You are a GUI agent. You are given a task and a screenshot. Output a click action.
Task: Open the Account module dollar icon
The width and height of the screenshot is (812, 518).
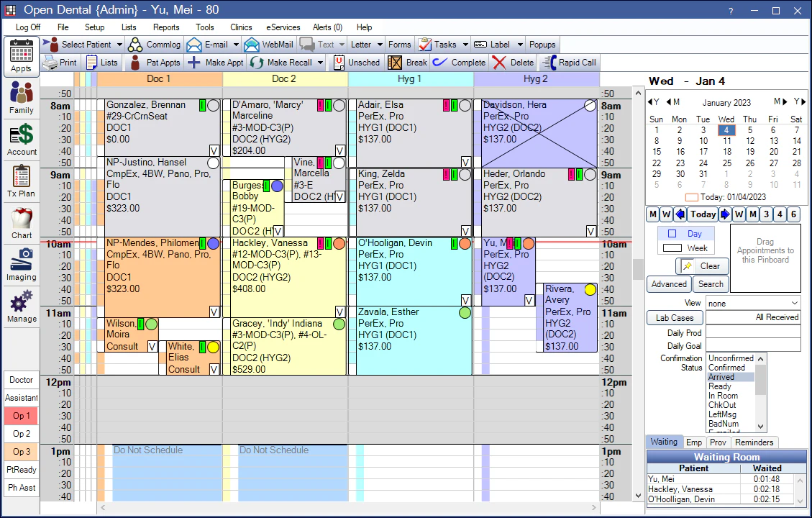pyautogui.click(x=22, y=135)
